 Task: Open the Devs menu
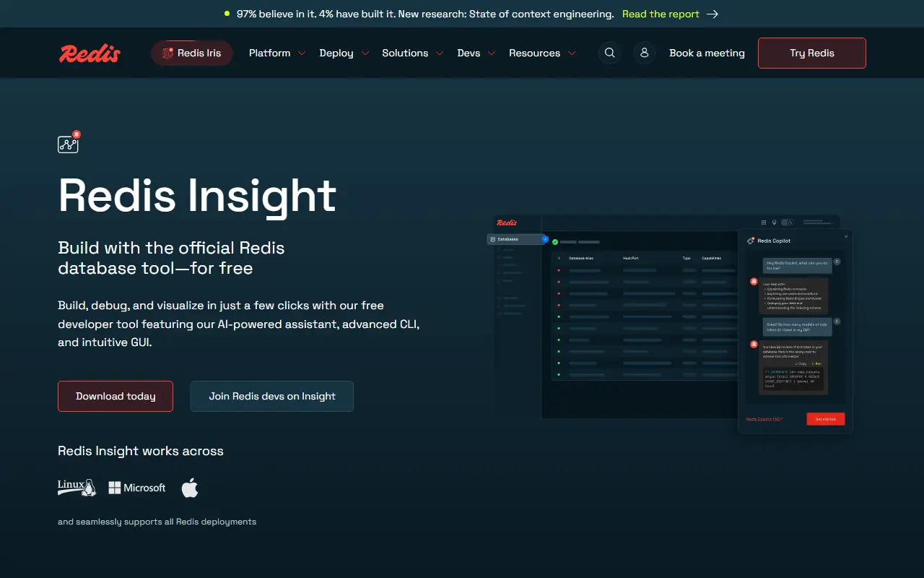click(476, 53)
